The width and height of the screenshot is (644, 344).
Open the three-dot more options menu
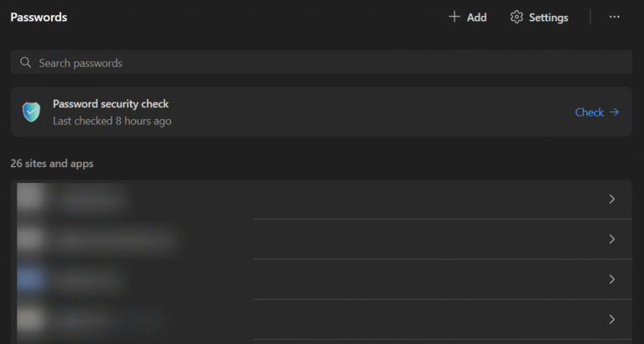click(615, 17)
